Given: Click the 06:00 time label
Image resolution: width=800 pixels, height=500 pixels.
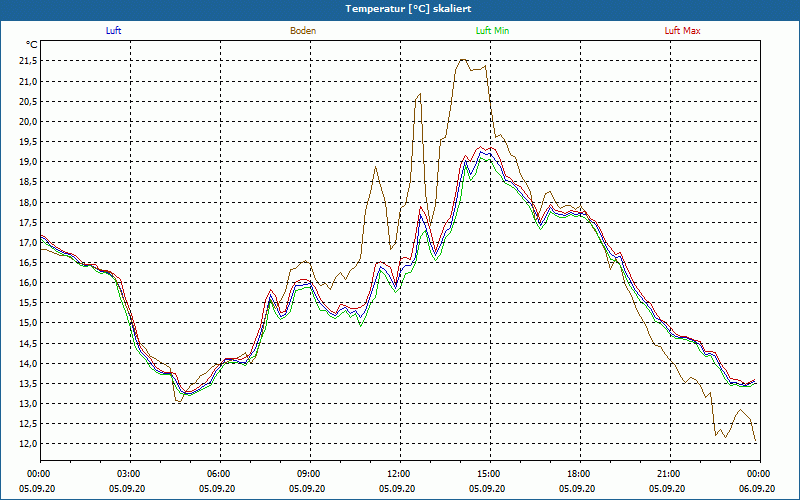Looking at the screenshot, I should tap(220, 474).
